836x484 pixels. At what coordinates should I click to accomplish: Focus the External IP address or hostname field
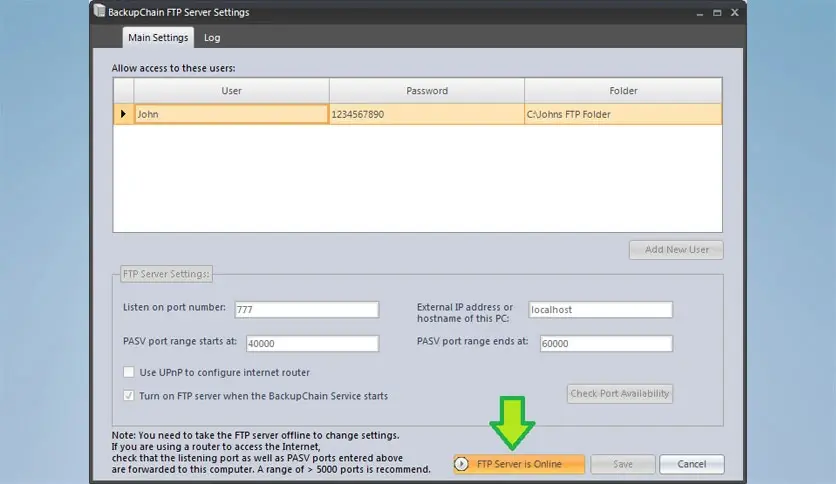(600, 310)
